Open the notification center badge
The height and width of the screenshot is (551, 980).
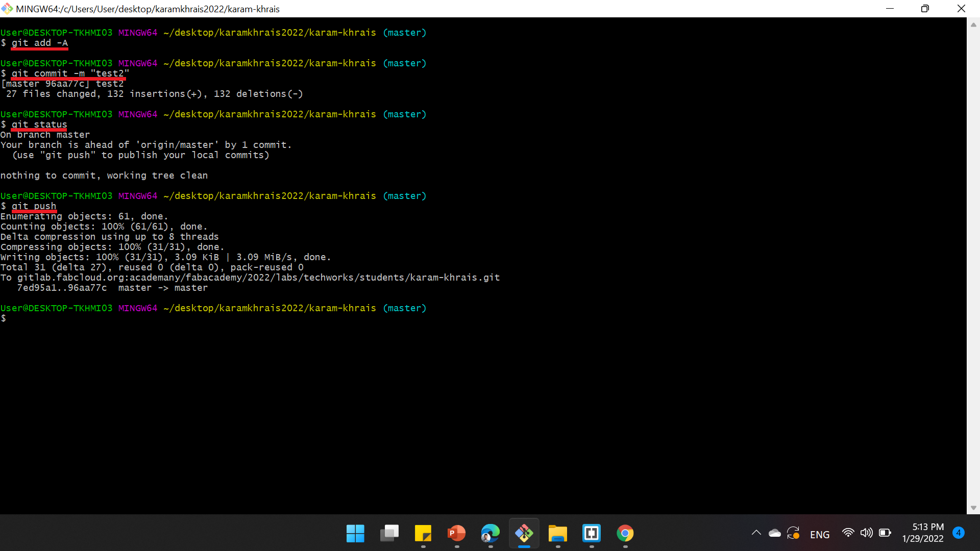[x=959, y=533]
